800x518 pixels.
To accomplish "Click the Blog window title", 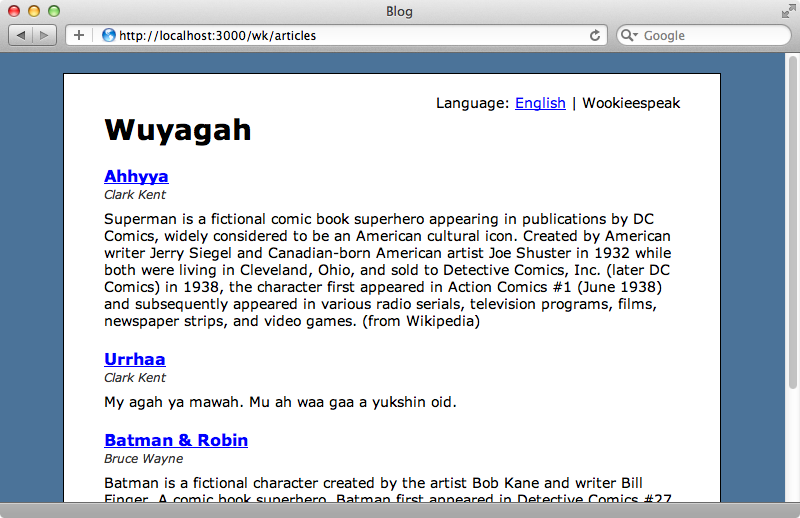I will click(x=399, y=11).
